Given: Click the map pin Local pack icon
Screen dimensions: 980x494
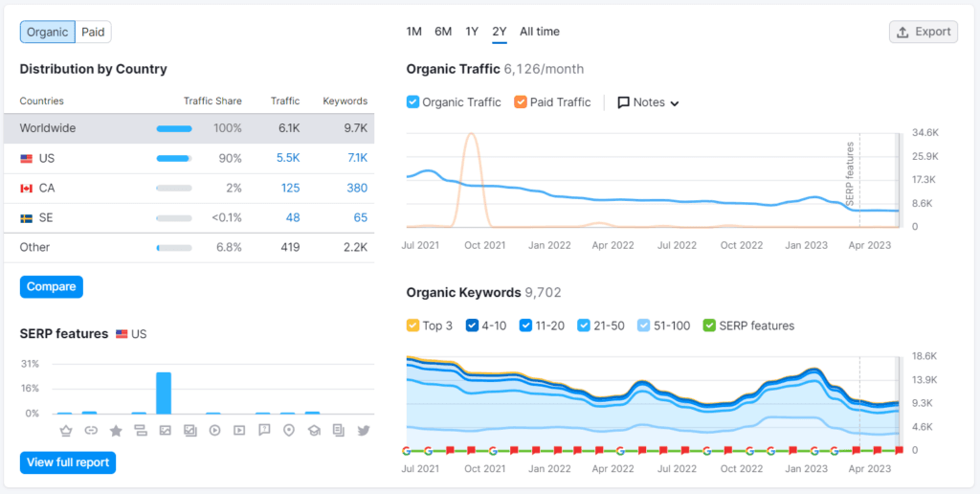Looking at the screenshot, I should pyautogui.click(x=289, y=430).
